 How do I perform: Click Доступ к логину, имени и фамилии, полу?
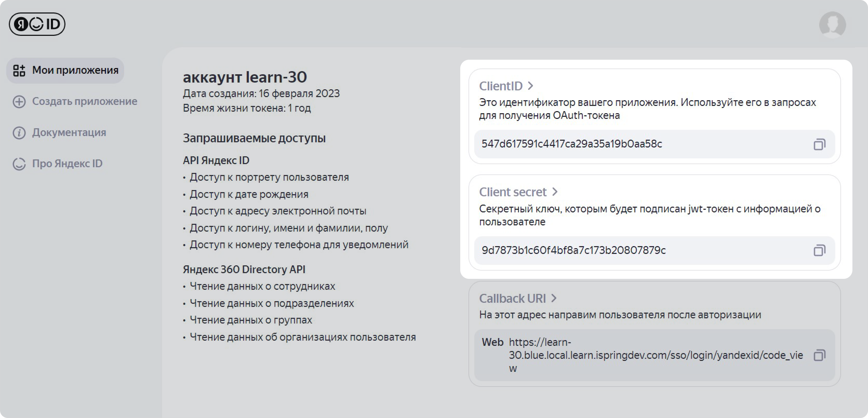pos(289,228)
